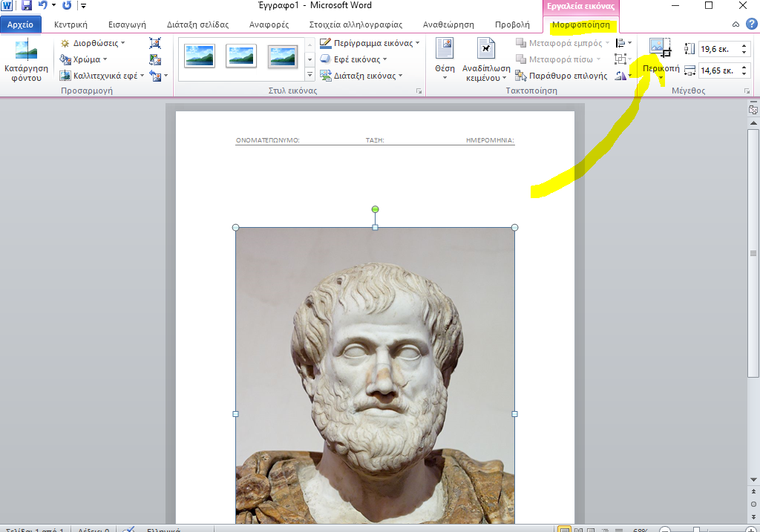760x532 pixels.
Task: Minimize the ribbon with caret icon
Action: pyautogui.click(x=736, y=24)
